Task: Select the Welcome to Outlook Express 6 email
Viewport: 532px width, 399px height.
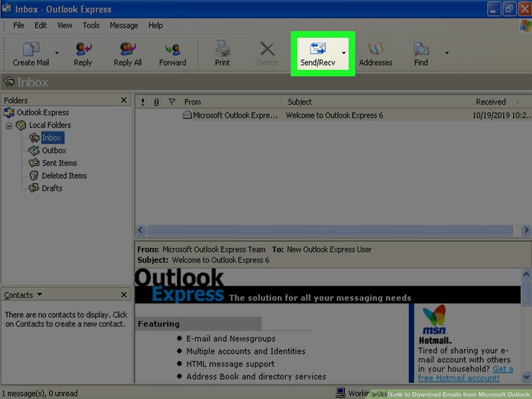Action: [x=334, y=115]
